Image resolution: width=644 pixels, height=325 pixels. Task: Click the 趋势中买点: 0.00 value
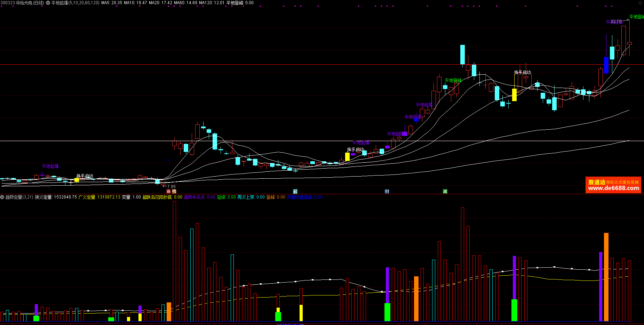pyautogui.click(x=199, y=197)
